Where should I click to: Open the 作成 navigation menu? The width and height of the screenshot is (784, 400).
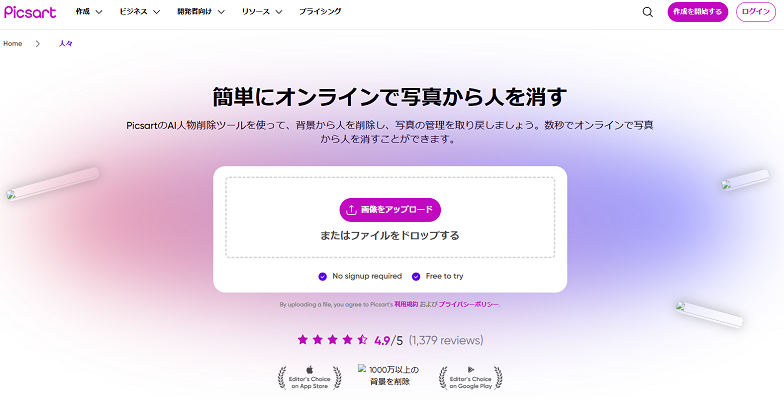click(89, 12)
